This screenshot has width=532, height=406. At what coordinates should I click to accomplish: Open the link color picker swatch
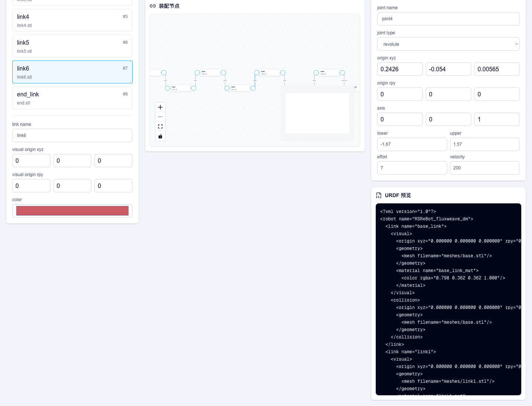pyautogui.click(x=72, y=211)
